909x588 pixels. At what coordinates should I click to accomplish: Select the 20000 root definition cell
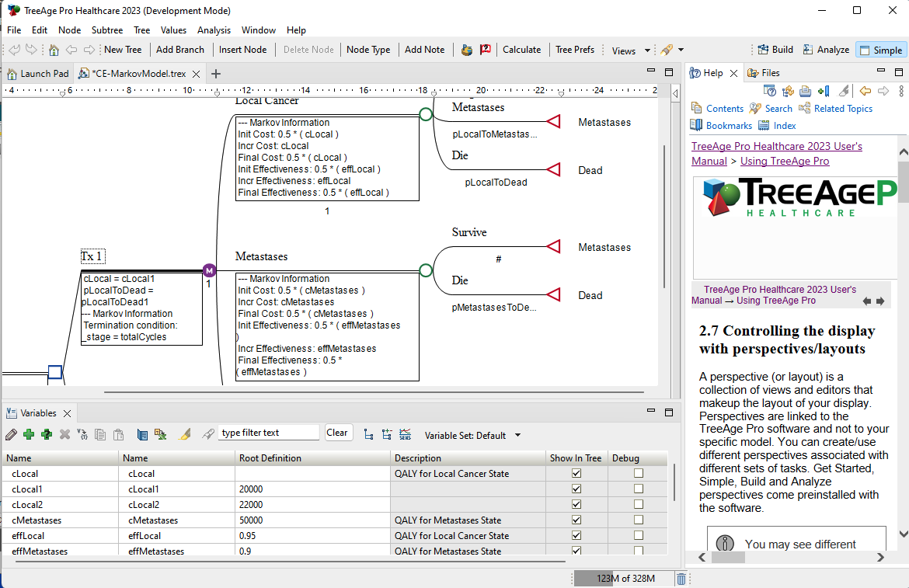pos(312,489)
